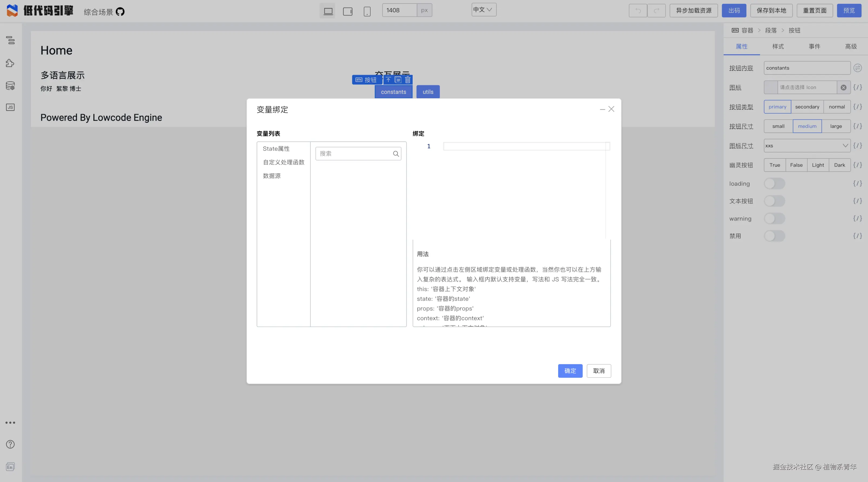
Task: Select secondary as the button type
Action: [x=807, y=107]
